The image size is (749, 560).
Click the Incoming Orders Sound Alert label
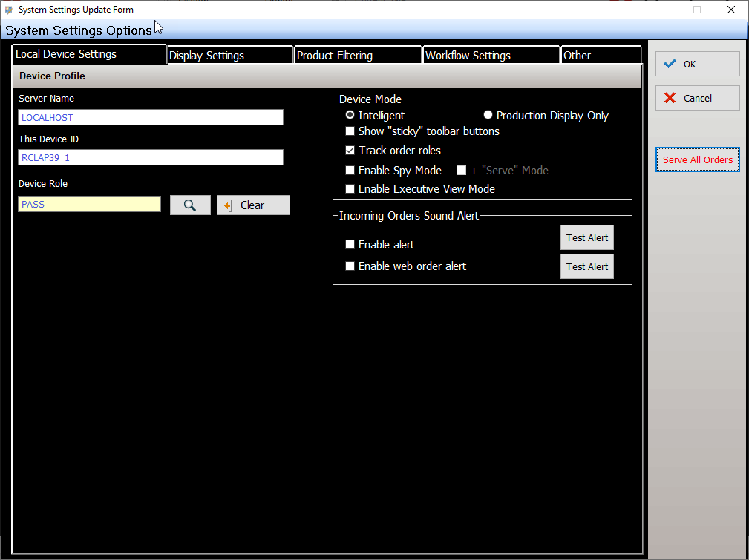(409, 216)
